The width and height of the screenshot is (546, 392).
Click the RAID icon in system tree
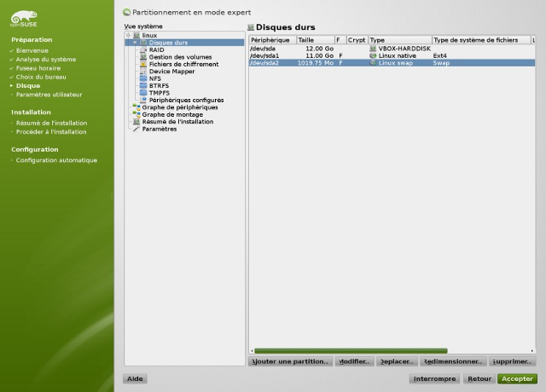point(143,49)
